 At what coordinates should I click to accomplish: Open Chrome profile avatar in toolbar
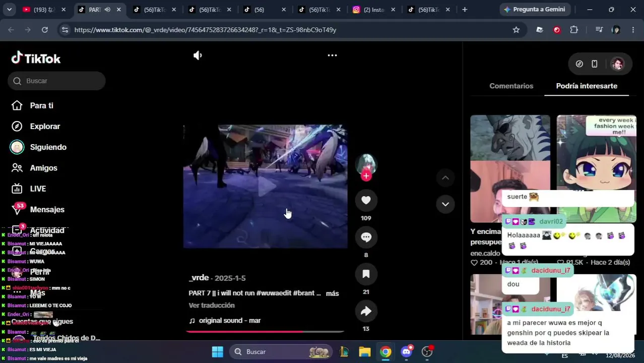point(616,30)
